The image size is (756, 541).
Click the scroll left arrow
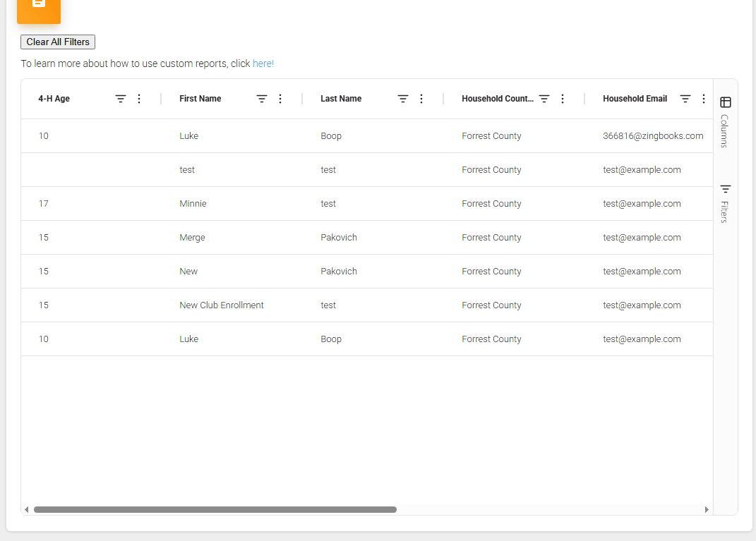[27, 509]
